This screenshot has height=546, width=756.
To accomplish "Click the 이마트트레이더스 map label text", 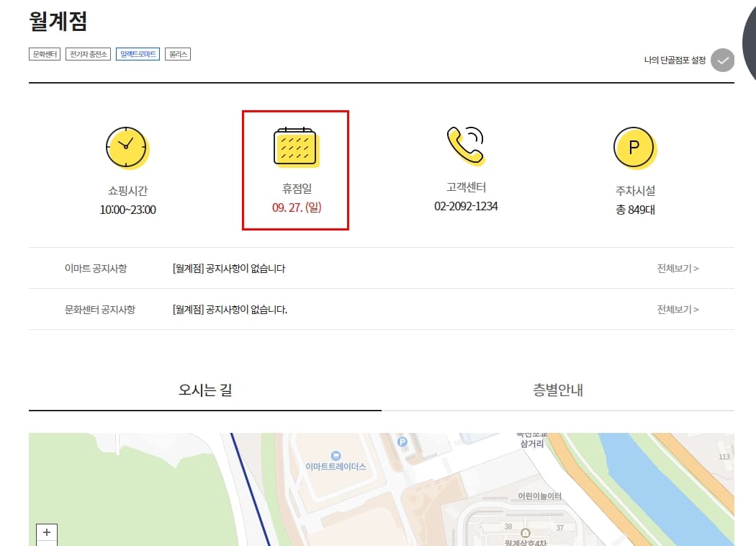I will click(336, 467).
